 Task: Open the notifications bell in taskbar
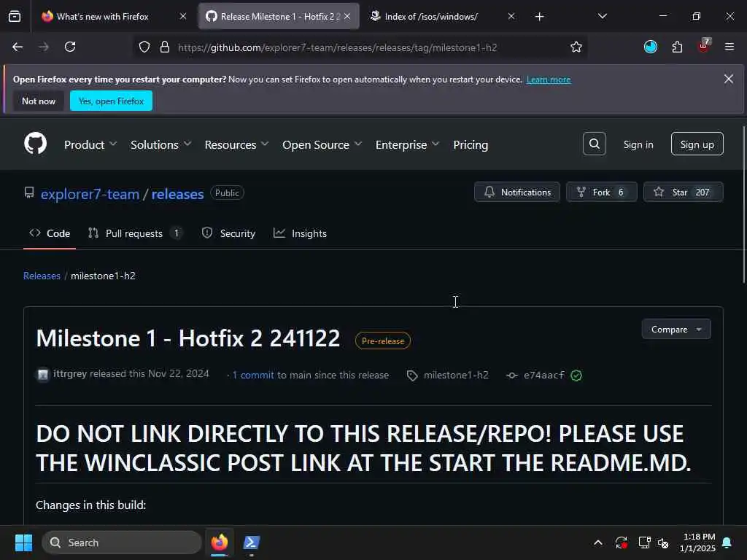click(x=727, y=542)
